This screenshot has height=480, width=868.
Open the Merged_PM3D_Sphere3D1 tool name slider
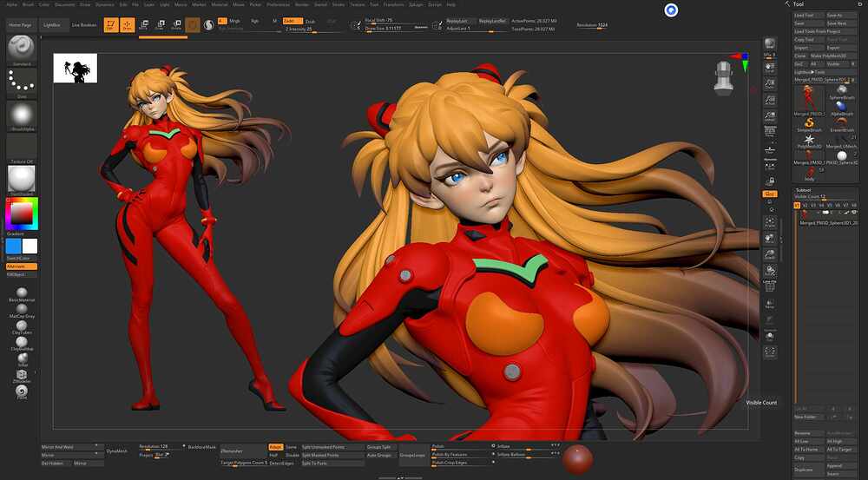point(825,80)
